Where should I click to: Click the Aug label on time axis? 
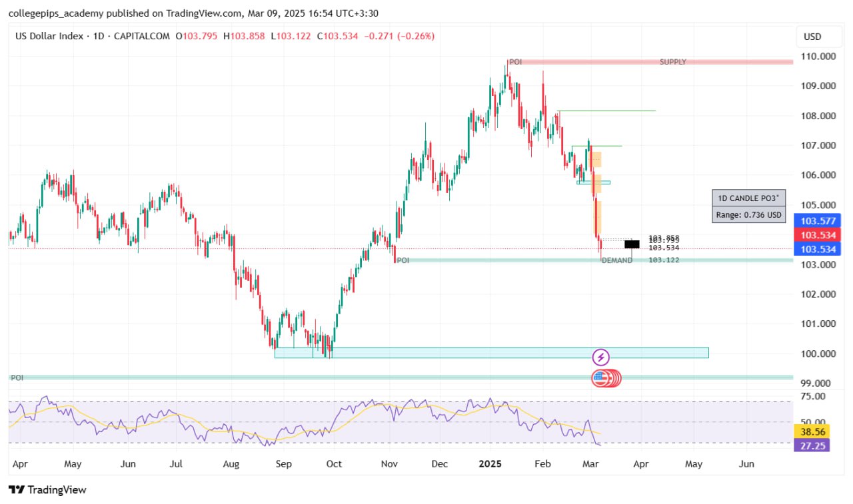(x=231, y=464)
